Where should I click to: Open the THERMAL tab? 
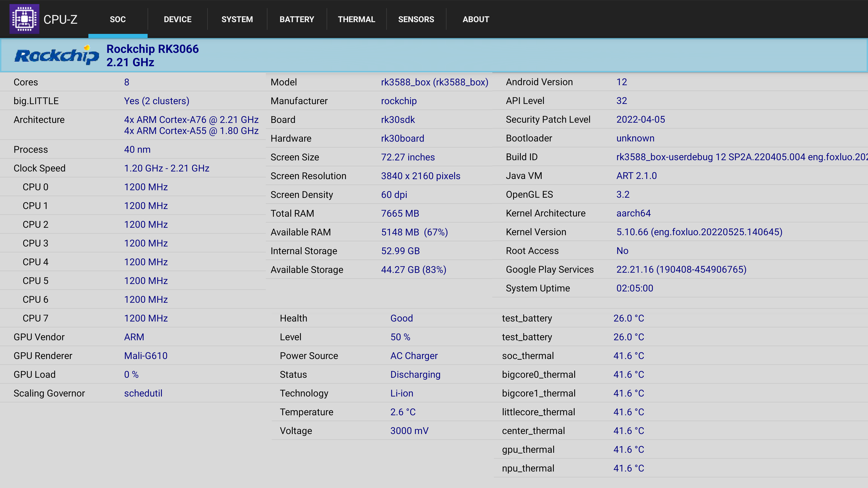pyautogui.click(x=356, y=19)
